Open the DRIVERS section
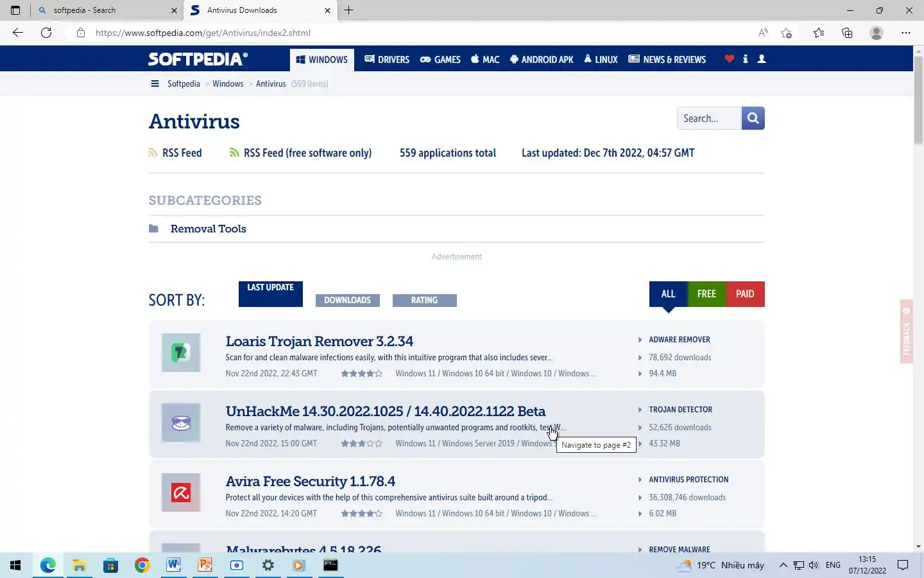The image size is (924, 578). pos(387,59)
